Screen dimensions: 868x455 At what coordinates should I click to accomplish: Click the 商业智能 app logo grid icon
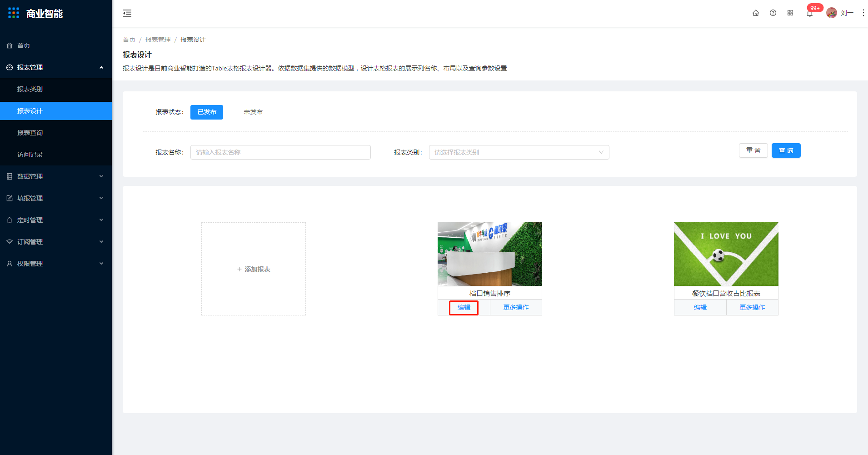(x=14, y=13)
